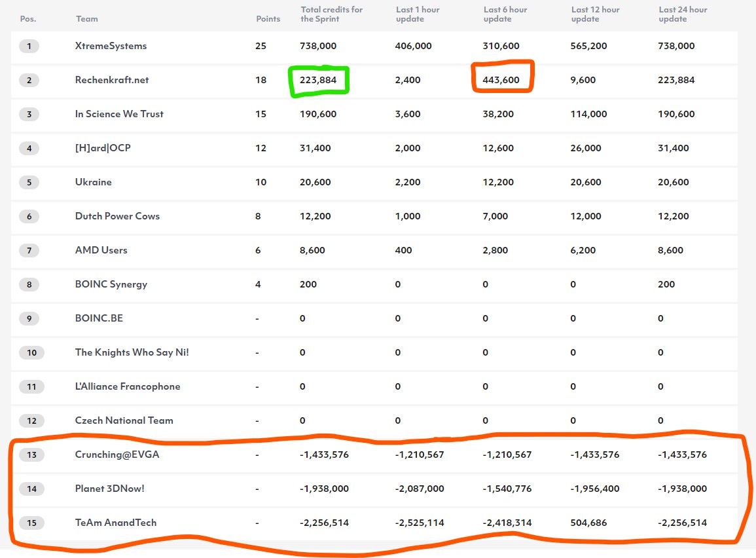Select the 'Last 6 hour update' header
This screenshot has width=756, height=558.
click(505, 14)
